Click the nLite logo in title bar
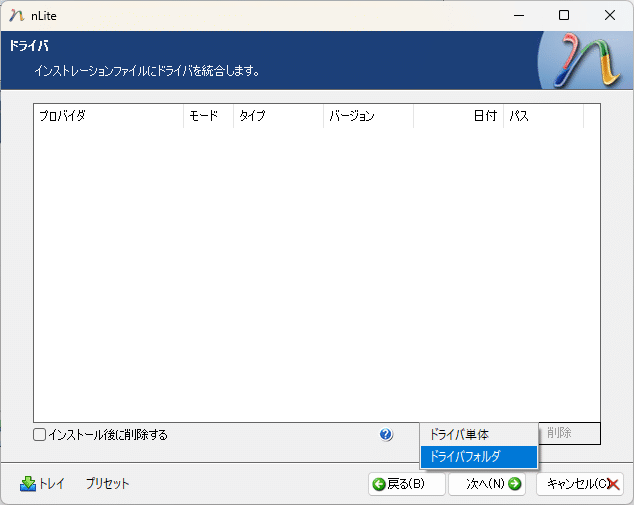 point(16,16)
